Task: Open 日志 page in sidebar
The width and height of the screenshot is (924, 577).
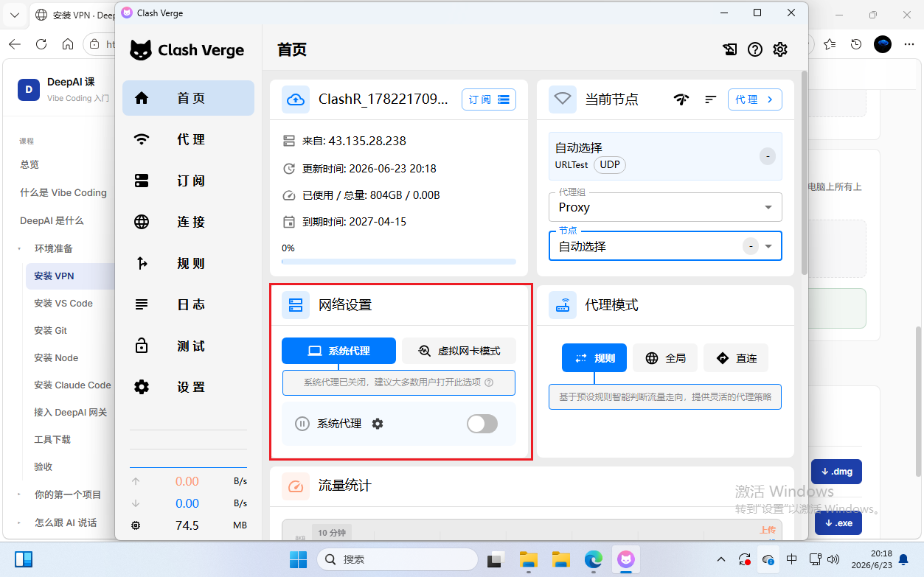Action: click(x=188, y=304)
